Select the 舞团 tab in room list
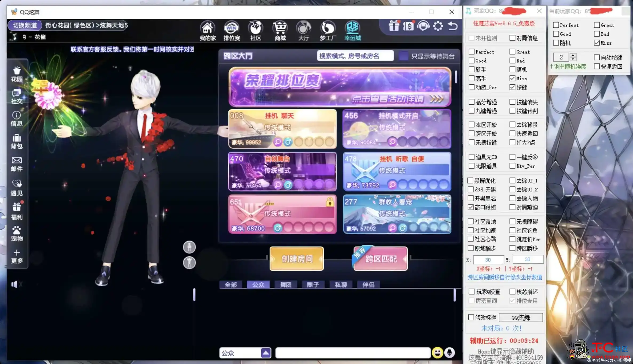 pyautogui.click(x=285, y=284)
